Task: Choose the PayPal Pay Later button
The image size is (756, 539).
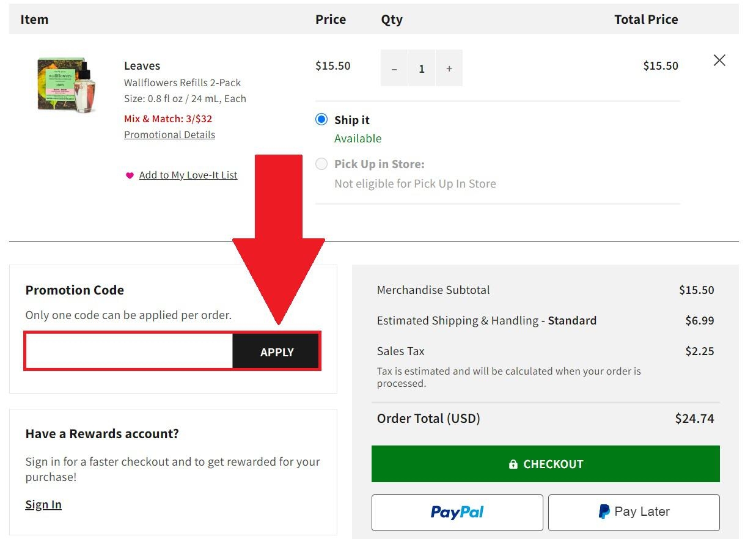Action: point(634,512)
